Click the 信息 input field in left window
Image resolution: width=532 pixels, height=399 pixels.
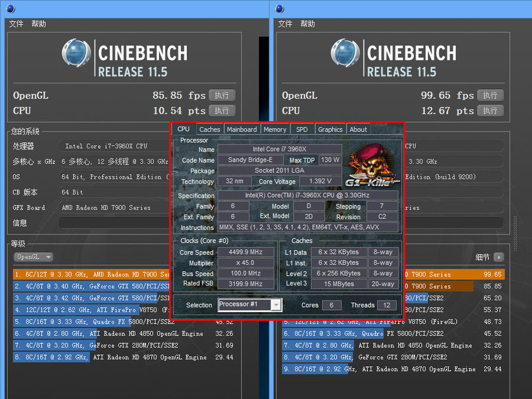point(114,223)
